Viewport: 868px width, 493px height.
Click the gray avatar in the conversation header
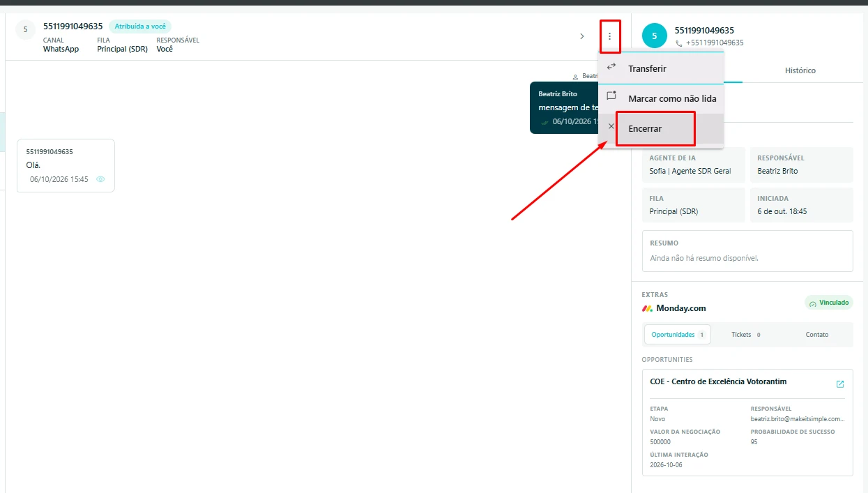click(x=26, y=30)
